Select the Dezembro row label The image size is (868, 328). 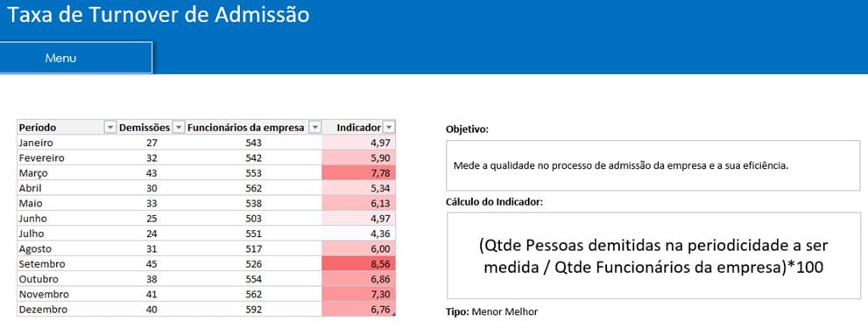coord(67,309)
